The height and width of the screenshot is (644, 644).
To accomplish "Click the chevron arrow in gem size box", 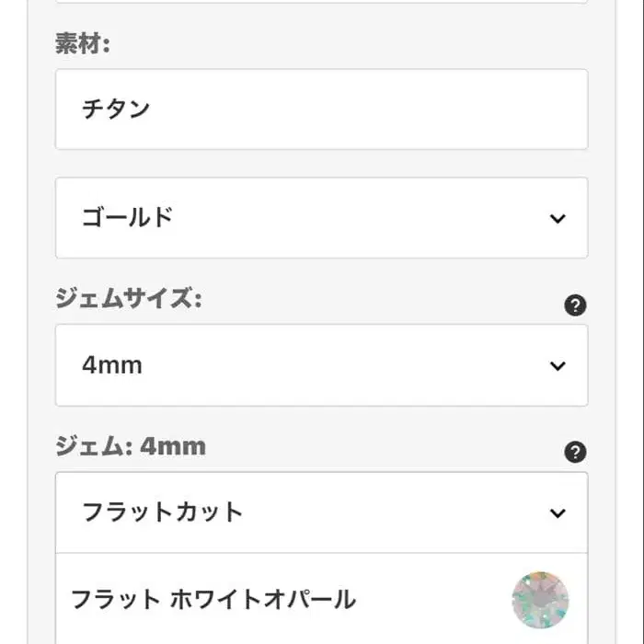I will (558, 365).
